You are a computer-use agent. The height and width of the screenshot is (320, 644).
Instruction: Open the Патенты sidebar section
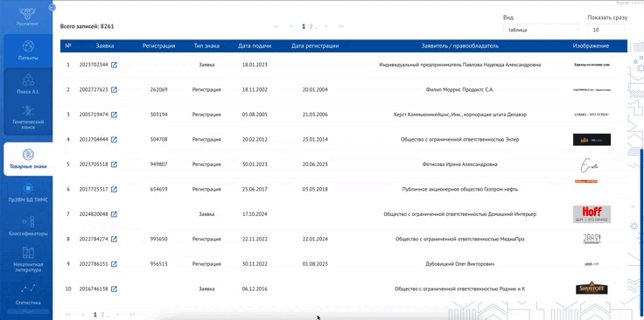tap(28, 51)
